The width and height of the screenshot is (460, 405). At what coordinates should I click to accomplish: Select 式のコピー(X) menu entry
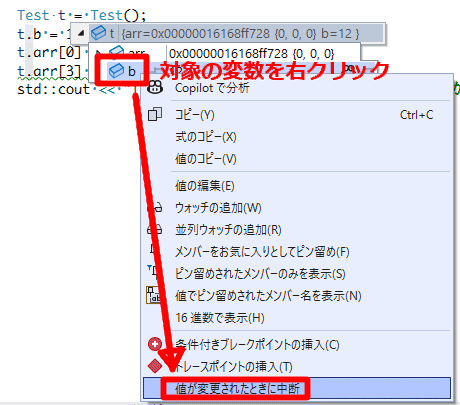[206, 137]
